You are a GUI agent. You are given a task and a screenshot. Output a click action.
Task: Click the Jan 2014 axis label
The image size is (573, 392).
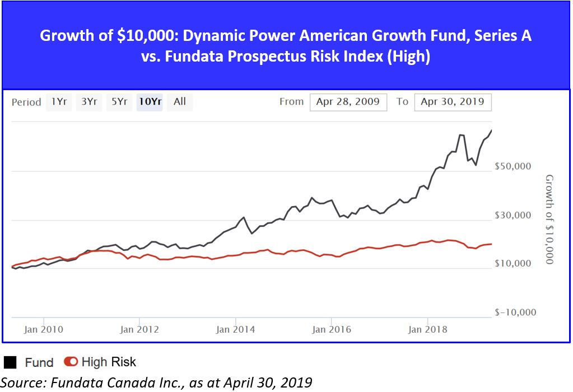click(235, 329)
